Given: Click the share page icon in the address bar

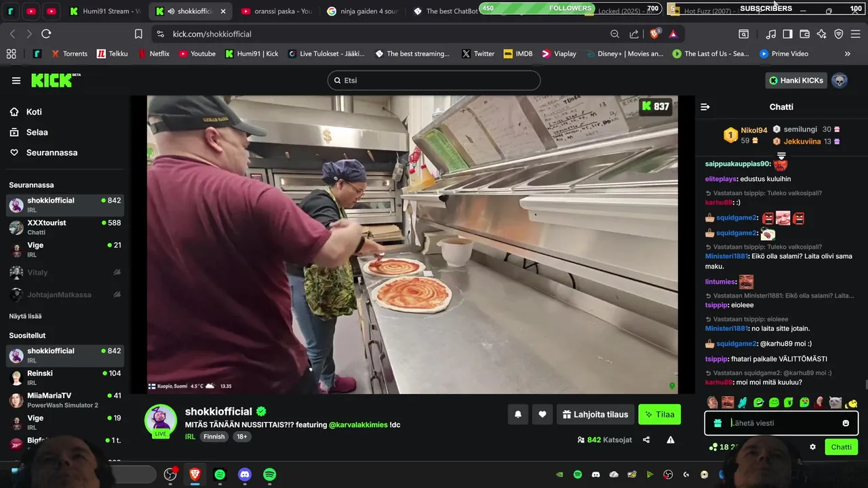Looking at the screenshot, I should (x=634, y=34).
